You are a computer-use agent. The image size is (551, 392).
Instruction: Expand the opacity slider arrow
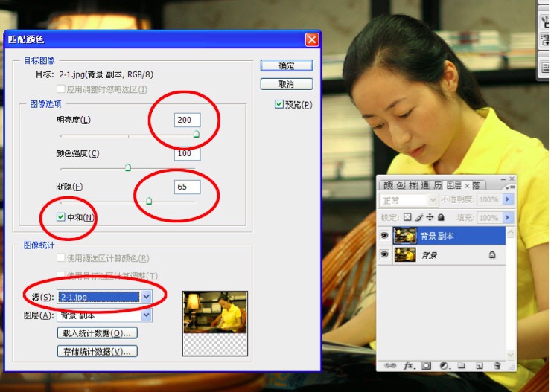pos(508,200)
